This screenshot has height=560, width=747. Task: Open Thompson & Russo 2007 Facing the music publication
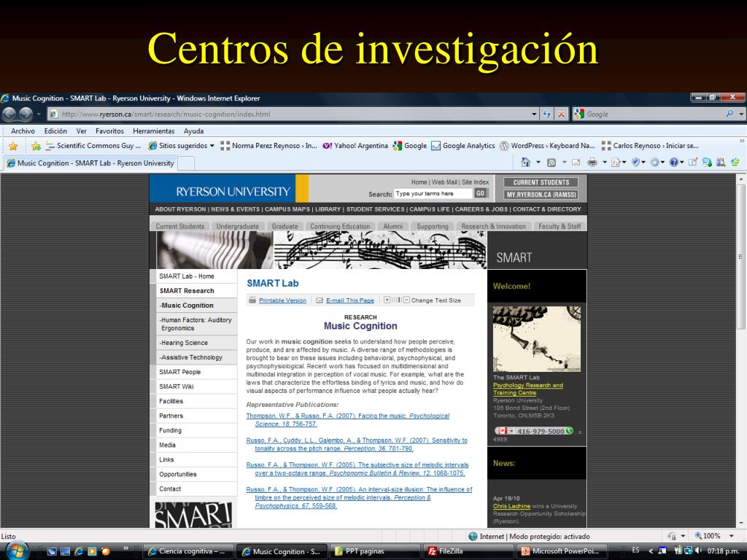click(348, 419)
